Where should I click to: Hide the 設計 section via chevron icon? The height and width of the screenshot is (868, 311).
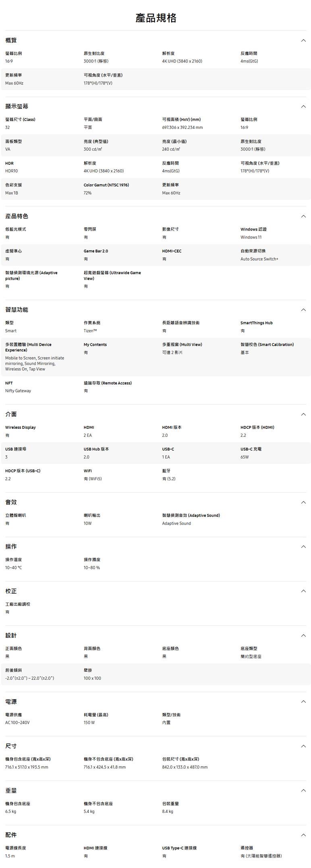pos(303,635)
